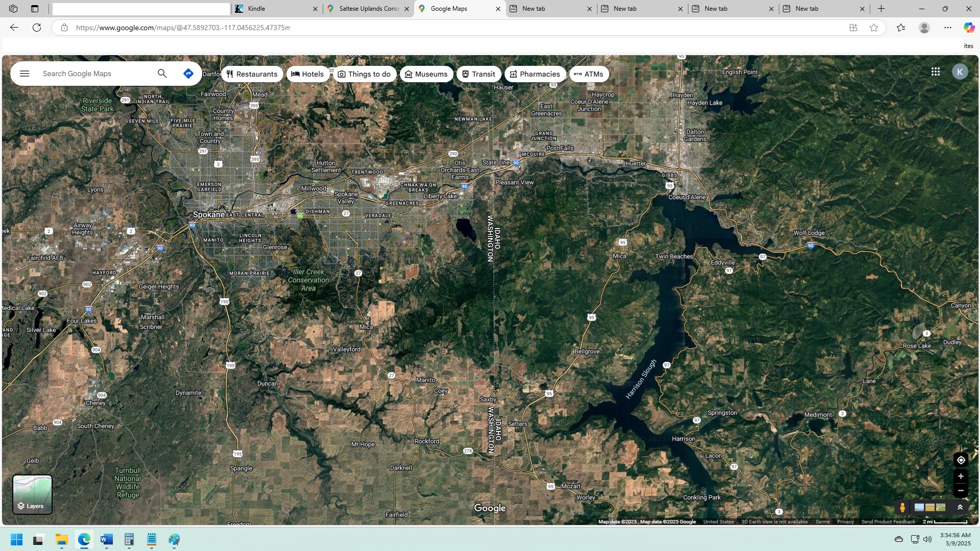Click the Spokane city label
980x551 pixels.
208,214
